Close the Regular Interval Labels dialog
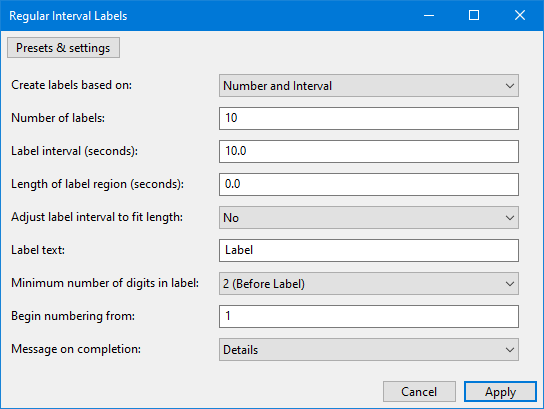 (520, 15)
